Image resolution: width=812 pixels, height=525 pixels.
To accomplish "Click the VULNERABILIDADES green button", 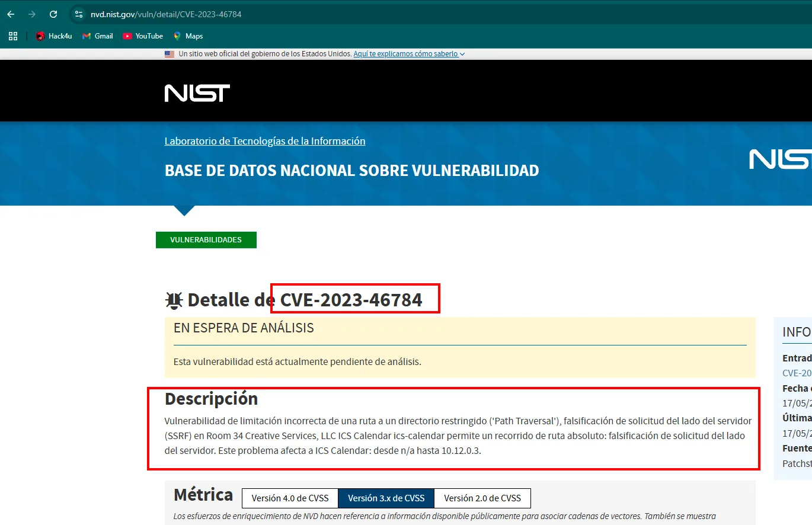I will [x=206, y=240].
